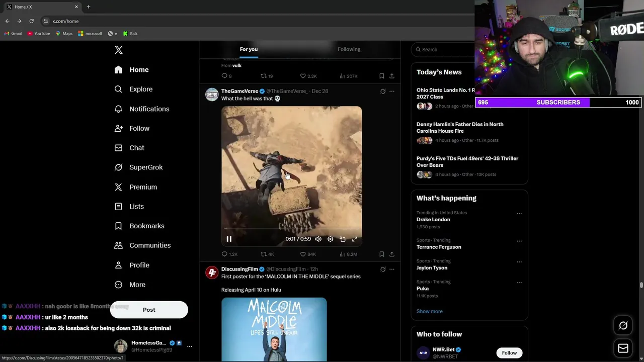Go to Home in sidebar
This screenshot has width=644, height=362.
pyautogui.click(x=131, y=70)
